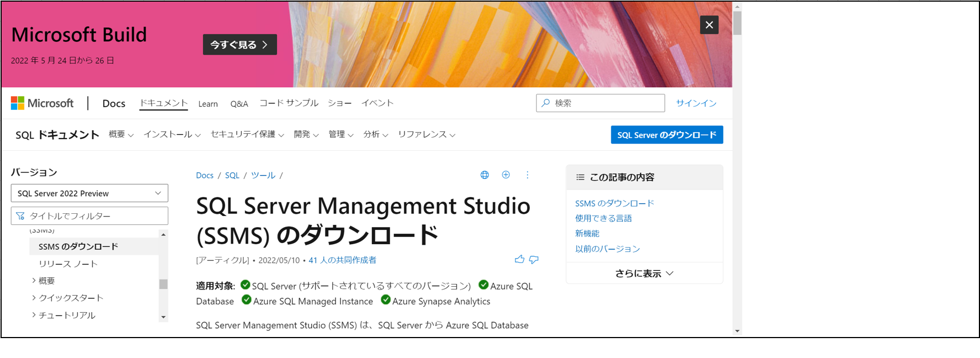980x358 pixels.
Task: Click the filter funnel icon
Action: pyautogui.click(x=20, y=216)
